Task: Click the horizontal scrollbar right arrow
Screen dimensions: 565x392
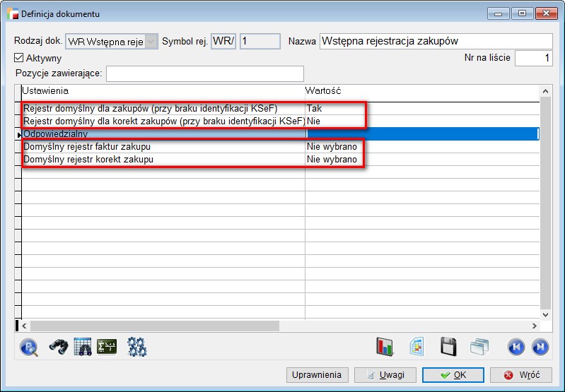Action: coord(534,326)
